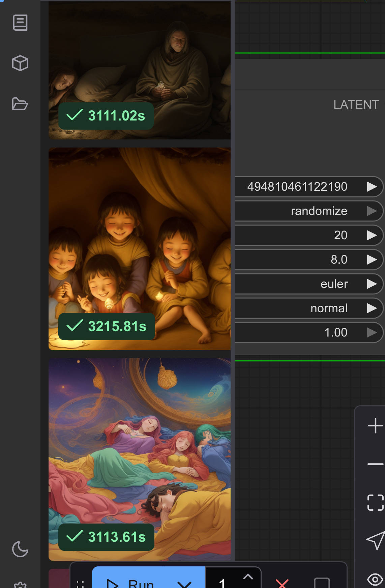Click the 3113.61s completion badge
This screenshot has width=385, height=588.
coord(106,537)
